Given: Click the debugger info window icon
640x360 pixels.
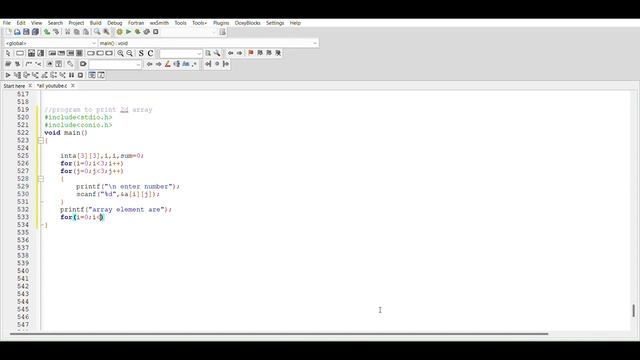Looking at the screenshot, I should [101, 75].
